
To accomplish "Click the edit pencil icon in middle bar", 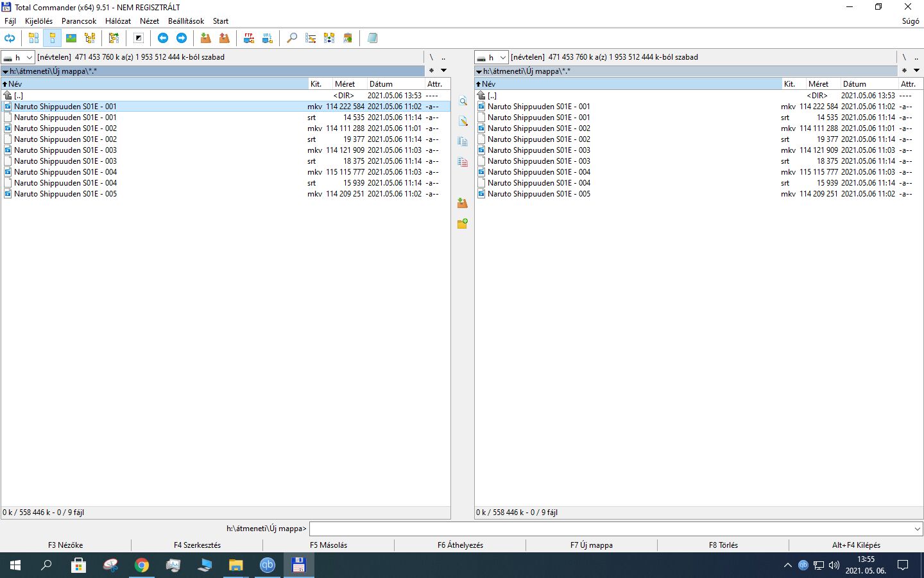I will click(x=463, y=121).
